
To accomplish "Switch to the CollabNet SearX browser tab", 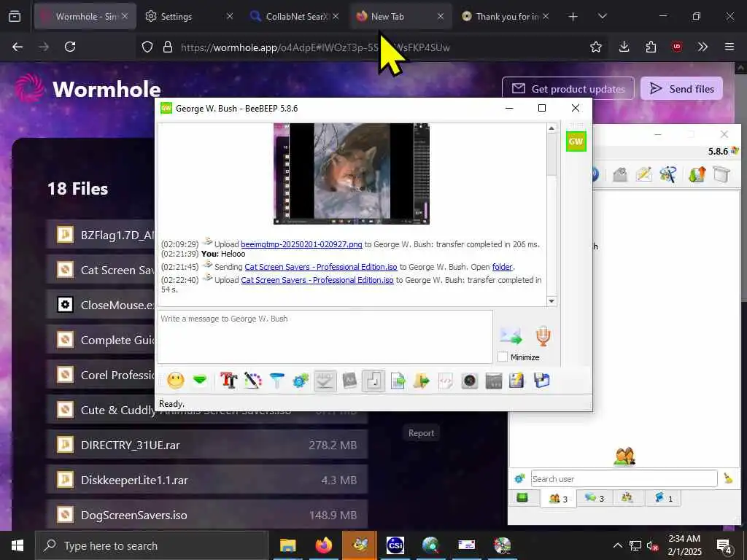I will pyautogui.click(x=295, y=16).
